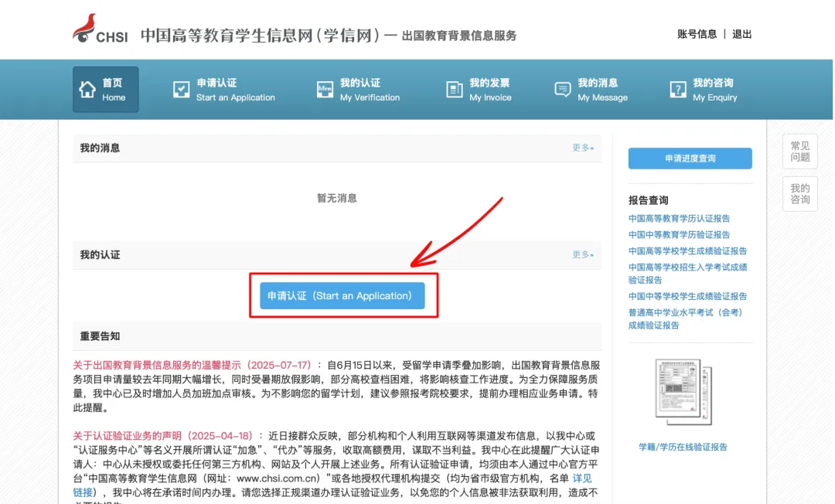The image size is (835, 504).
Task: Click the My Verification Mine icon
Action: (325, 90)
